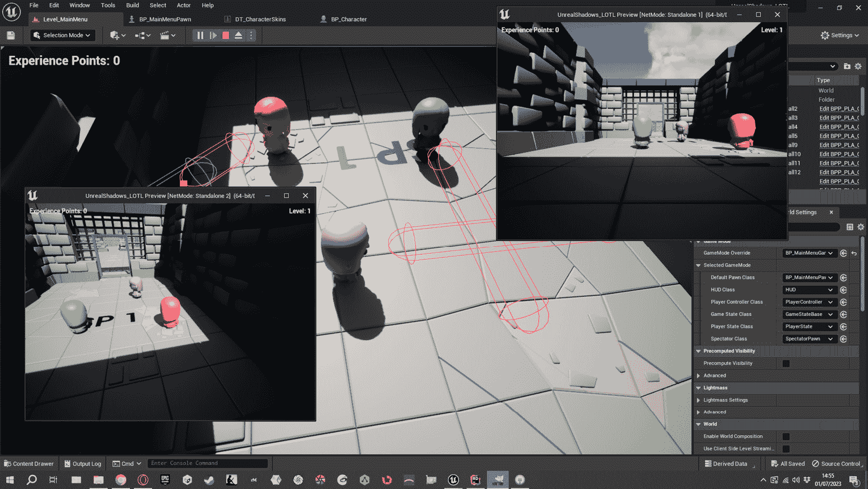Open Source Control options
This screenshot has width=868, height=489.
pyautogui.click(x=836, y=464)
